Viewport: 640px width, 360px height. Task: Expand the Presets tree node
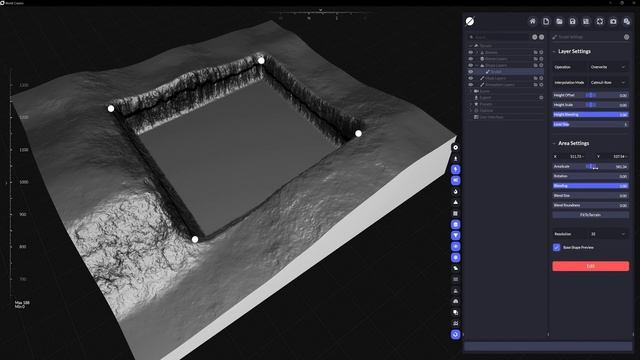[471, 104]
